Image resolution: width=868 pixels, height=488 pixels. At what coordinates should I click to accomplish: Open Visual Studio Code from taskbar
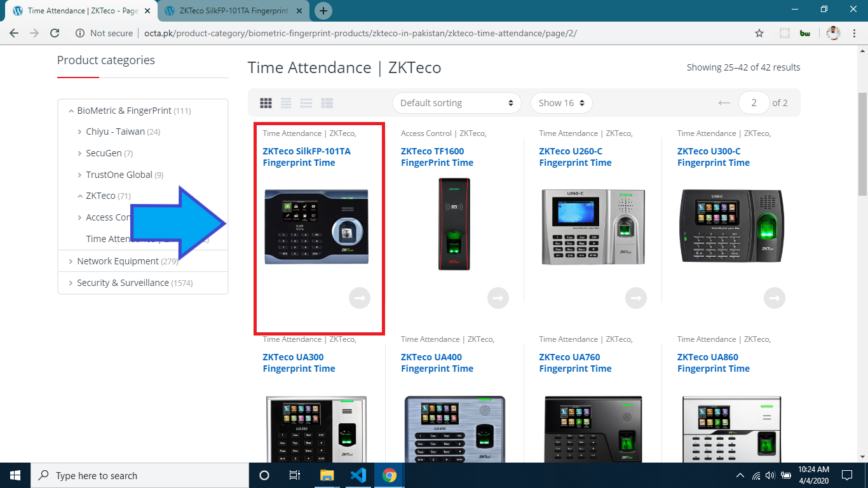tap(358, 475)
